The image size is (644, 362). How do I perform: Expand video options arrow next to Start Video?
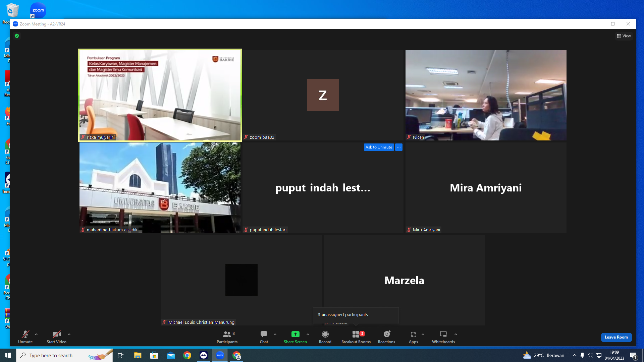pyautogui.click(x=69, y=334)
